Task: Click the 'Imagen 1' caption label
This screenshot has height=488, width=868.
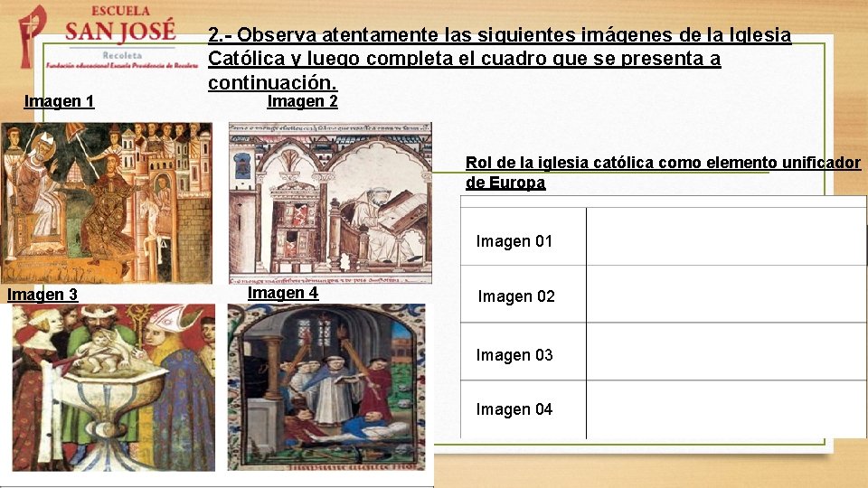Action: (x=60, y=101)
